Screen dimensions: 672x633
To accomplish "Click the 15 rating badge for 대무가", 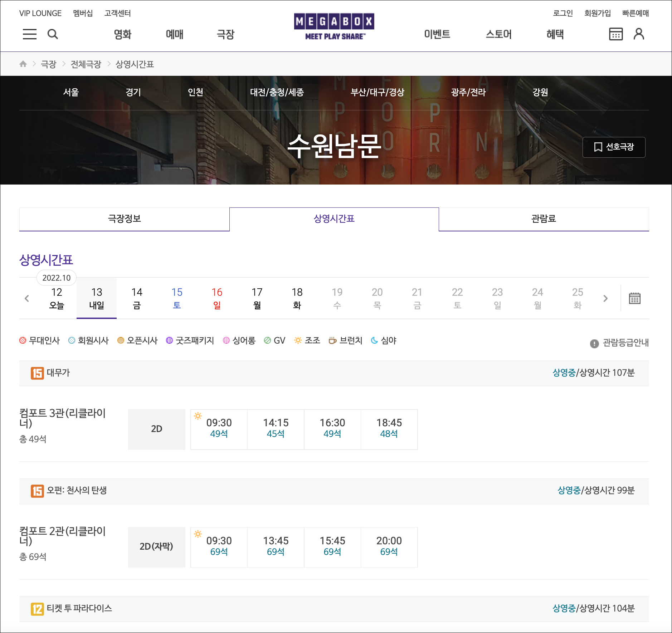I will (37, 373).
